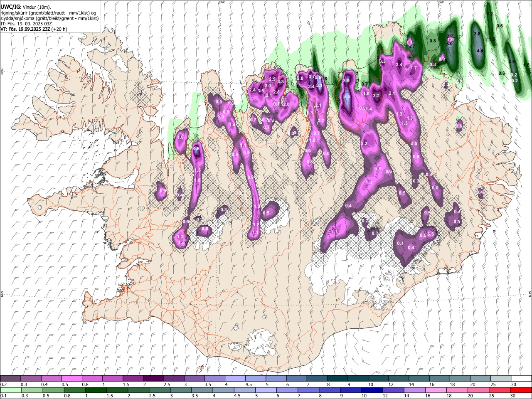Image resolution: width=532 pixels, height=399 pixels.
Task: Click the '3.4' snowfall value
Action: (311, 87)
